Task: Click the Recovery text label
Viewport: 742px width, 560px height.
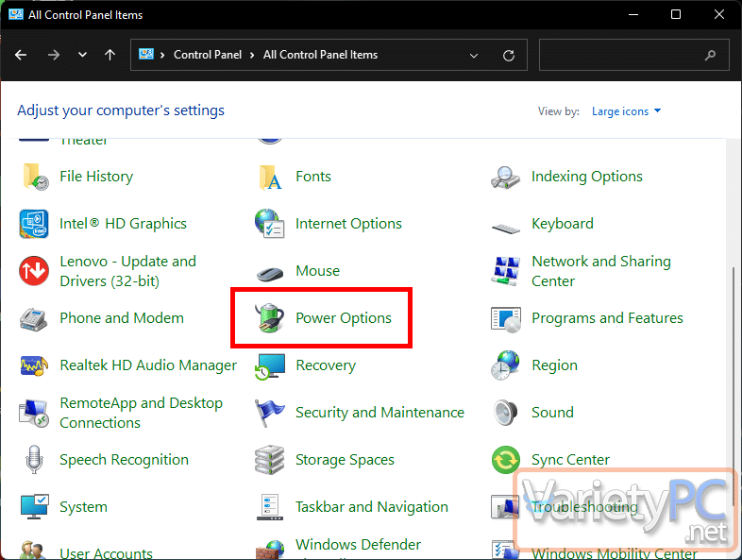Action: coord(326,365)
